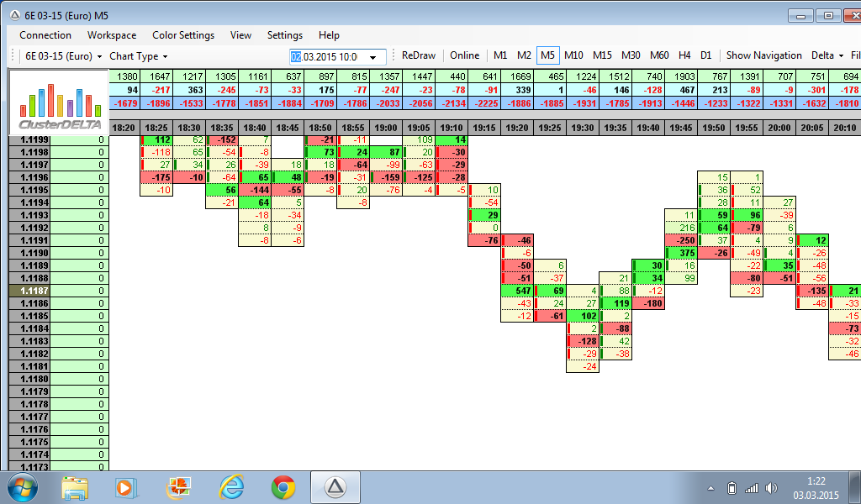Click the battery tray icon
Viewport: 861px width, 504px height.
pyautogui.click(x=732, y=488)
